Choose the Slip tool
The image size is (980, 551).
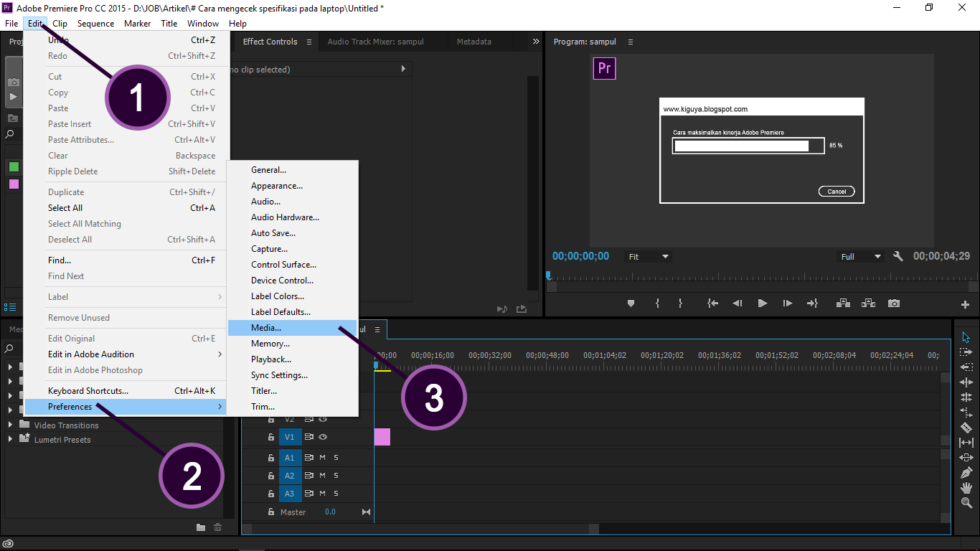(x=966, y=443)
